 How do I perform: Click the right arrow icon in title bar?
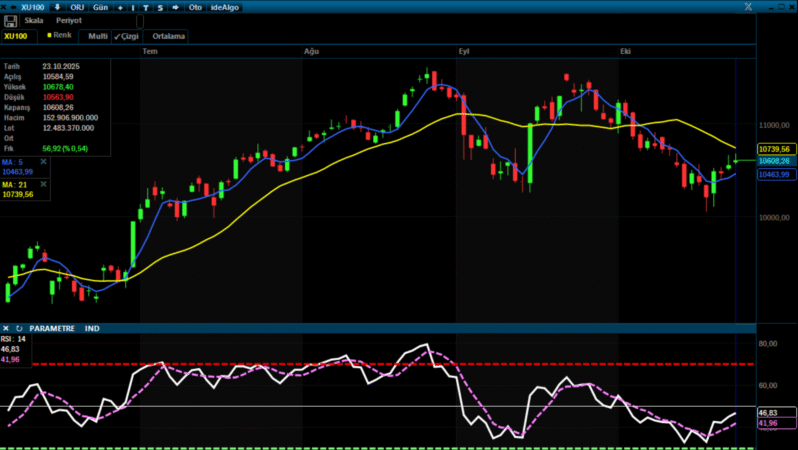point(176,7)
